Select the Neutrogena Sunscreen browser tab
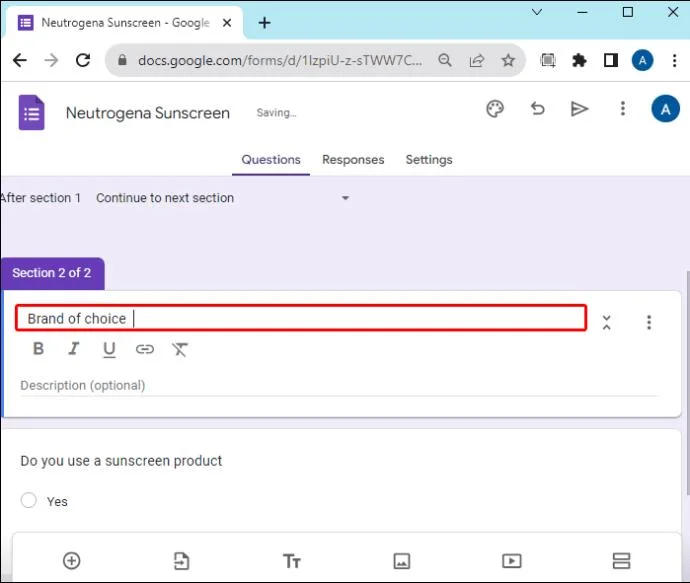690x583 pixels. click(x=124, y=22)
